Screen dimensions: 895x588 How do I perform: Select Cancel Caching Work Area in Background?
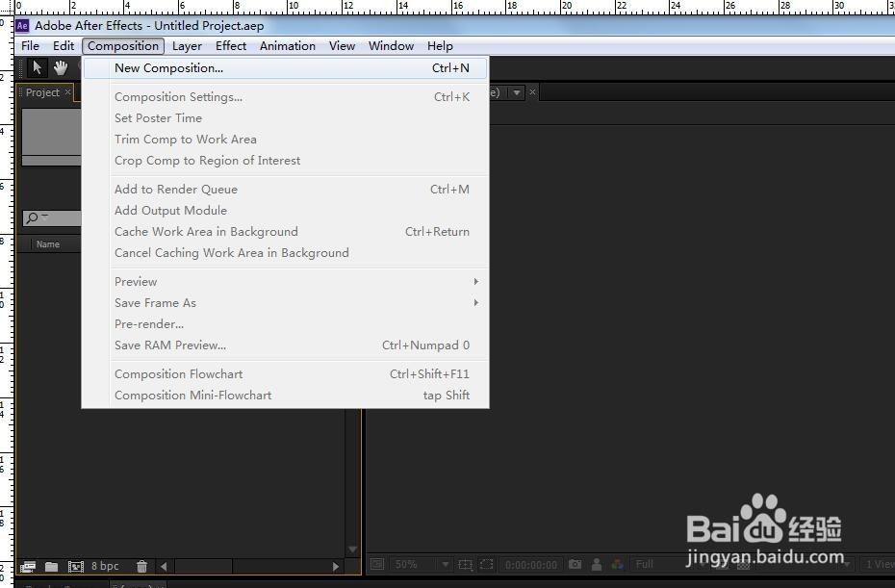[286, 252]
